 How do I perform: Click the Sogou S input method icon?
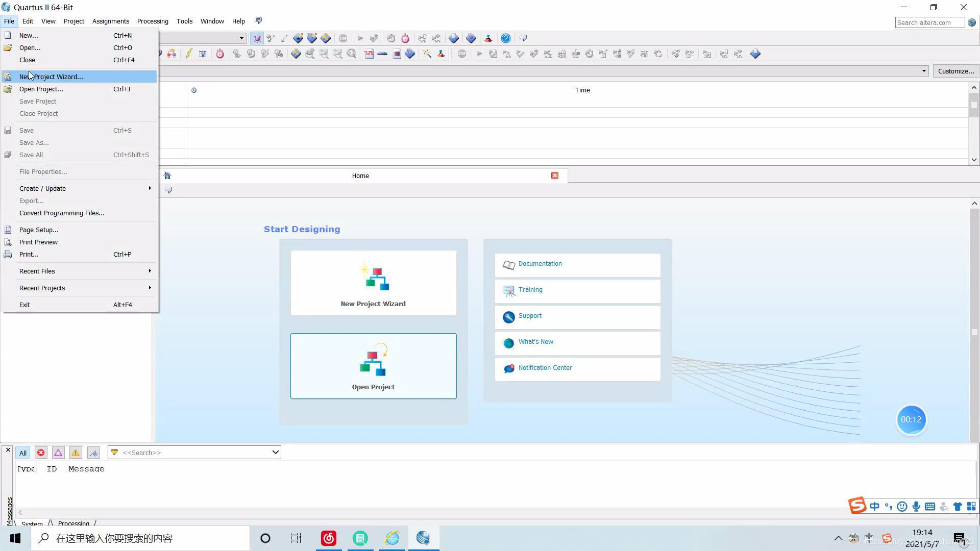click(857, 506)
